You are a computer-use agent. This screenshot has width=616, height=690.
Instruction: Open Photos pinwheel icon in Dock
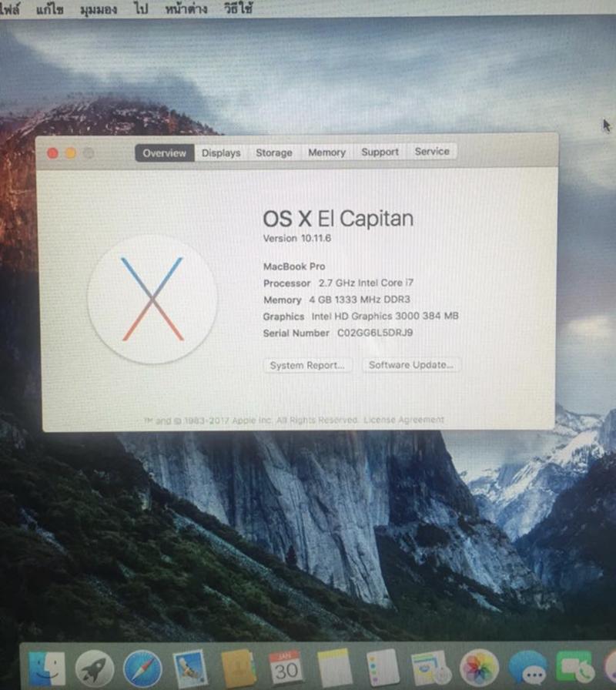click(479, 669)
